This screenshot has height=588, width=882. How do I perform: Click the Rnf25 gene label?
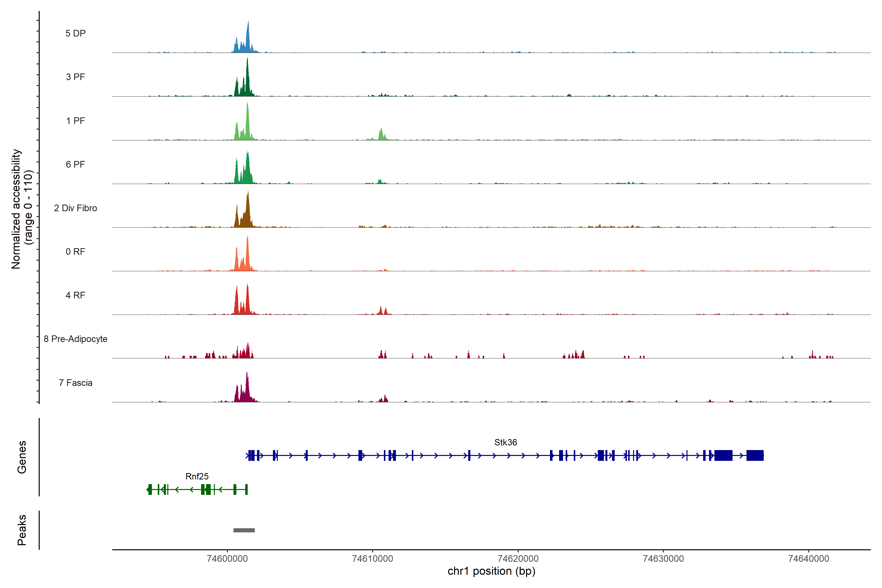coord(197,476)
